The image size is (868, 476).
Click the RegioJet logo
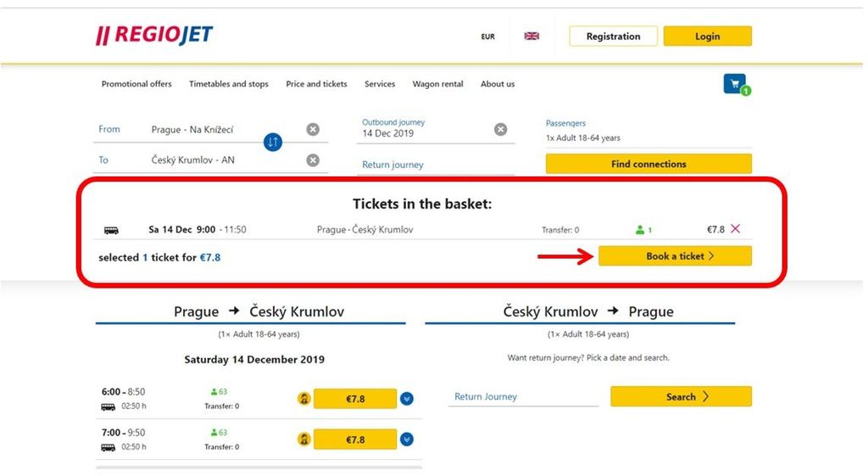point(154,35)
